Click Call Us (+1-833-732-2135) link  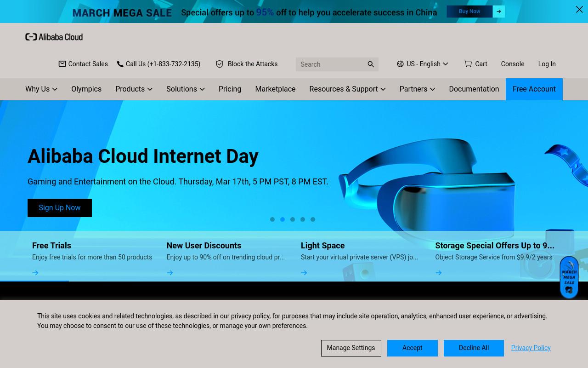pyautogui.click(x=158, y=64)
